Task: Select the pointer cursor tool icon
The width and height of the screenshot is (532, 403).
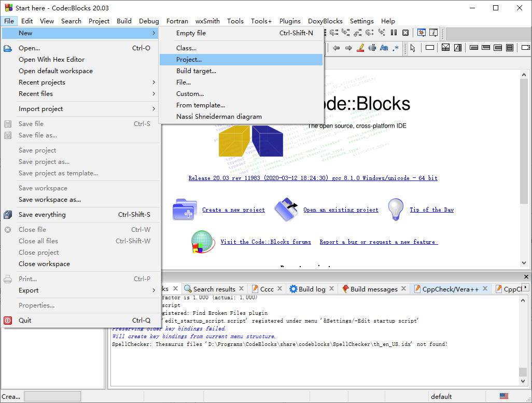Action: (413, 48)
